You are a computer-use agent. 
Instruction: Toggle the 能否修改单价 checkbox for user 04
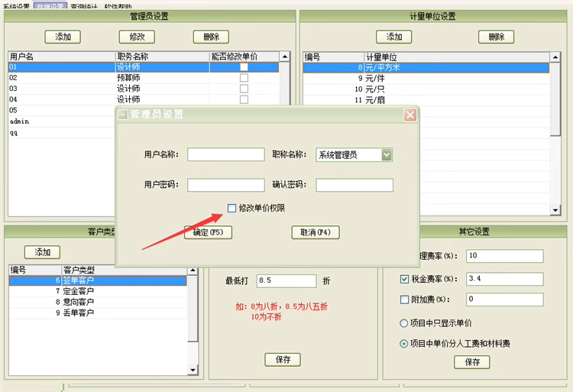tap(244, 99)
